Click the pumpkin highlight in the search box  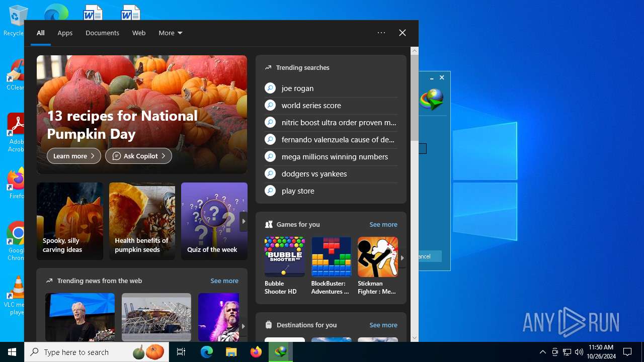pyautogui.click(x=149, y=352)
